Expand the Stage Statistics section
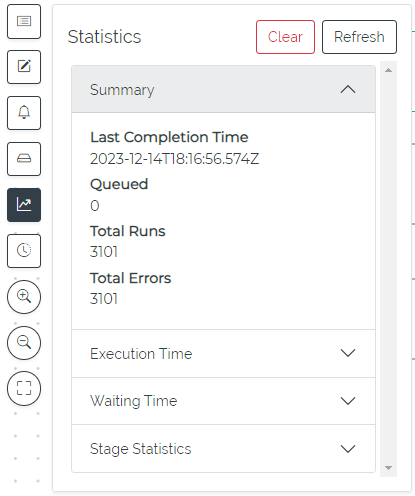 pyautogui.click(x=223, y=448)
